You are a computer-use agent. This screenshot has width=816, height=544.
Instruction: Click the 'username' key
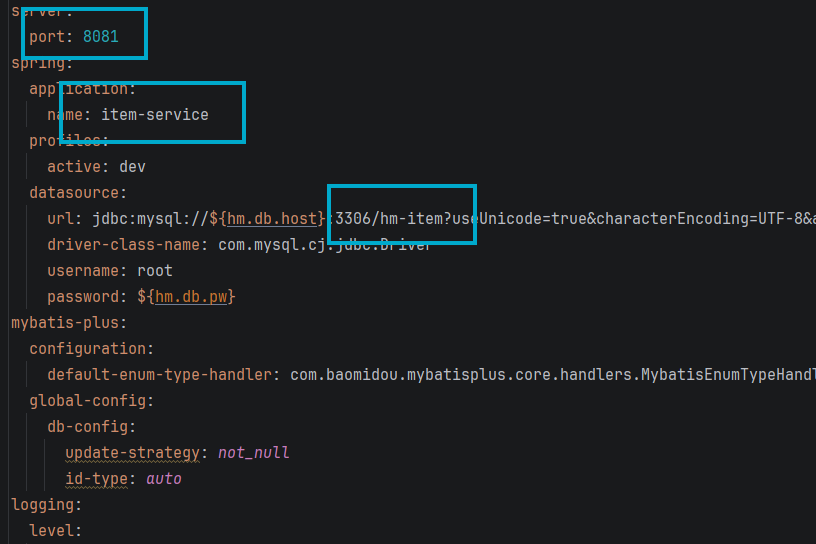point(85,271)
